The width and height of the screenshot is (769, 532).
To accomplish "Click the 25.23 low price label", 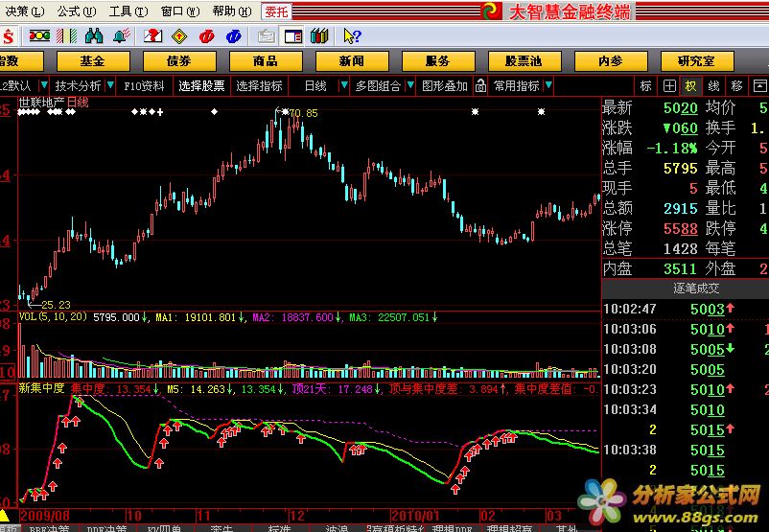I will (x=56, y=305).
